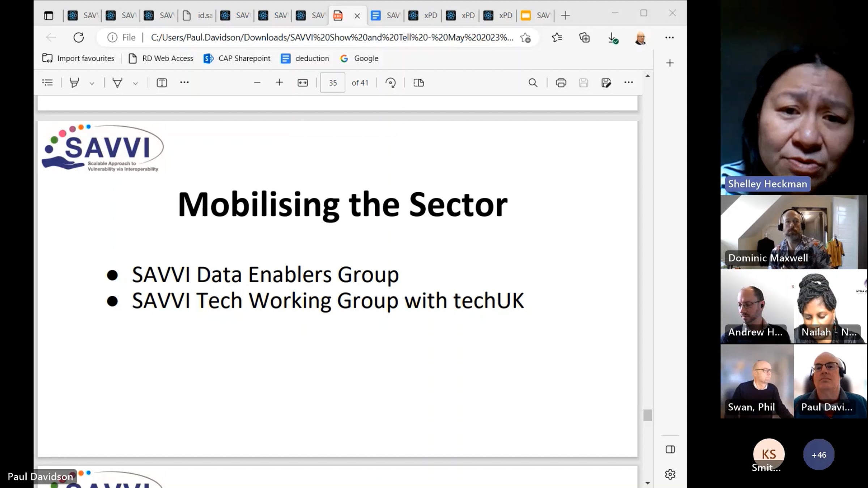Open more options in the PDF toolbar
Image resolution: width=868 pixels, height=488 pixels.
pos(629,83)
